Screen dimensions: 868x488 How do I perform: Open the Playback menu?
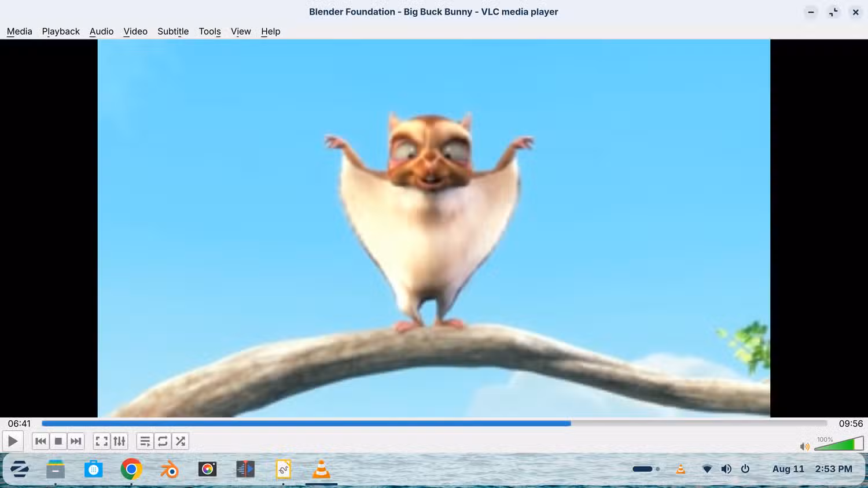61,31
